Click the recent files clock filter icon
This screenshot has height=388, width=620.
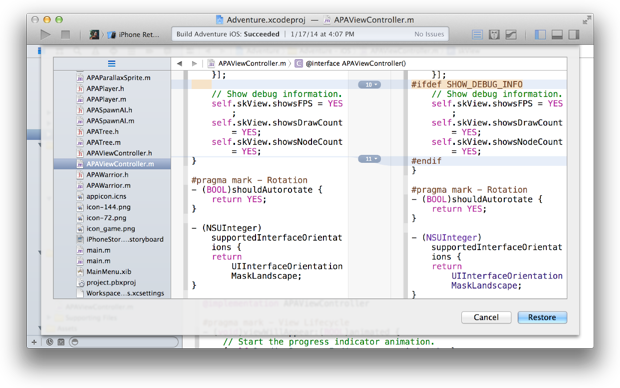[49, 342]
